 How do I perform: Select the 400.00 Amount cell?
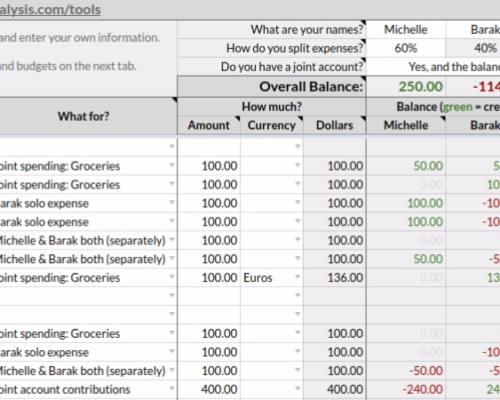[x=209, y=389]
